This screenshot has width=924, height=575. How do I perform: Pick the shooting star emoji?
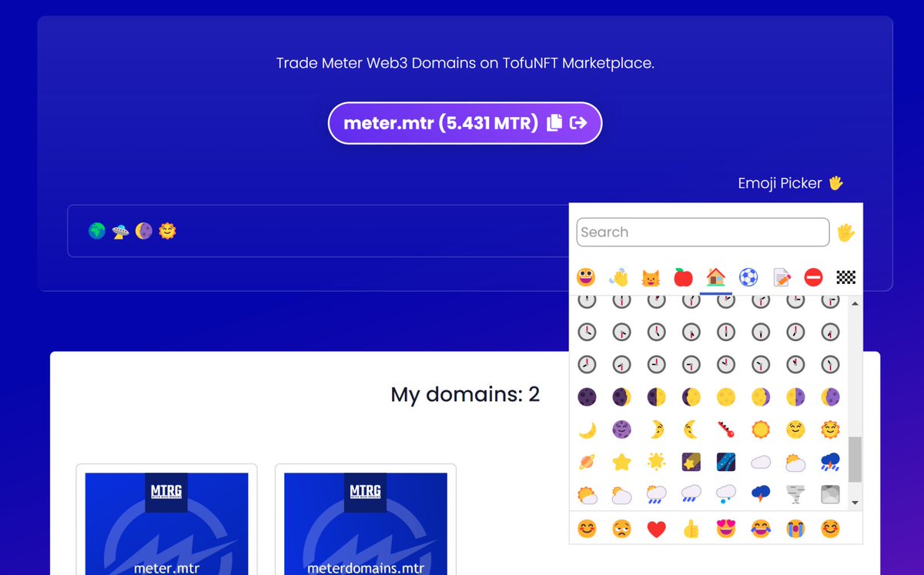(x=691, y=462)
